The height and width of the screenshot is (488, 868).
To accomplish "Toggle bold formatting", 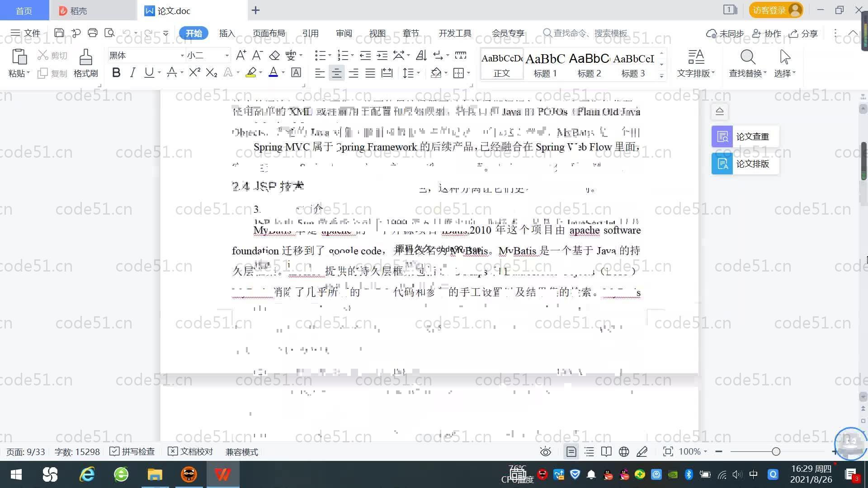I will [x=116, y=72].
